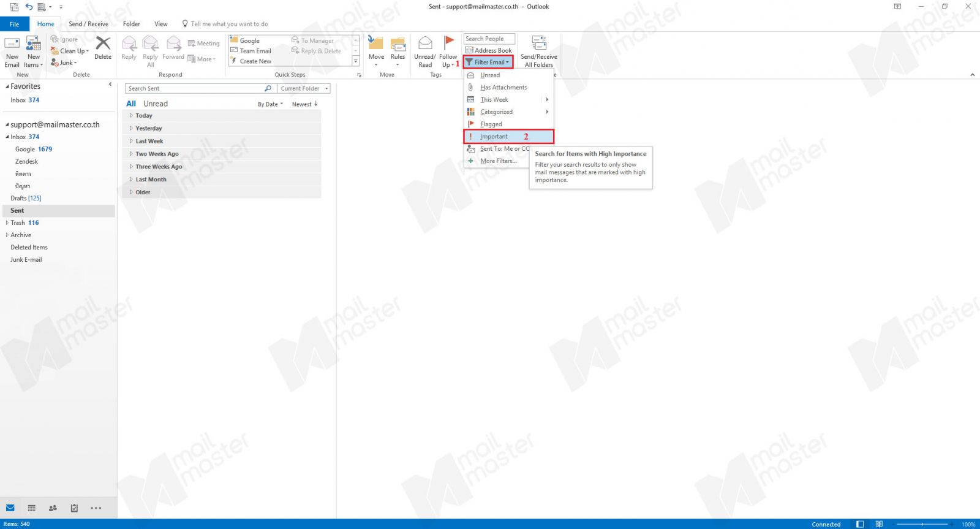Adjust the zoom slider
This screenshot has width=980, height=529.
pyautogui.click(x=922, y=524)
